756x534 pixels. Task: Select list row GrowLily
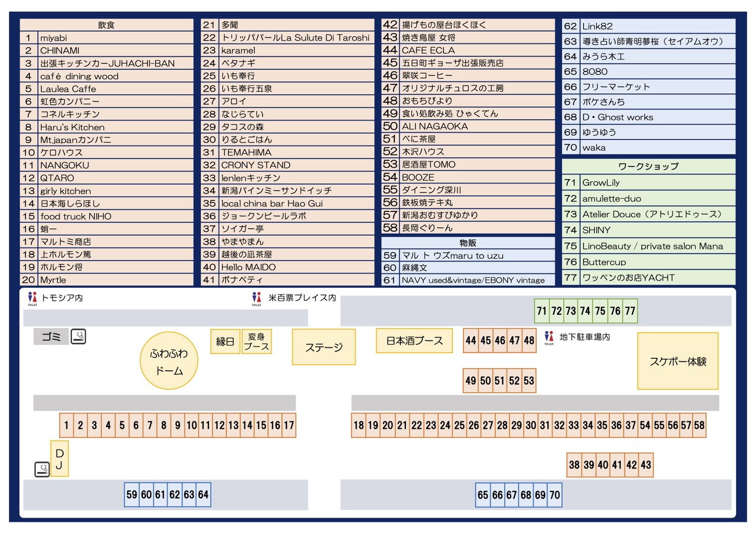tap(649, 183)
